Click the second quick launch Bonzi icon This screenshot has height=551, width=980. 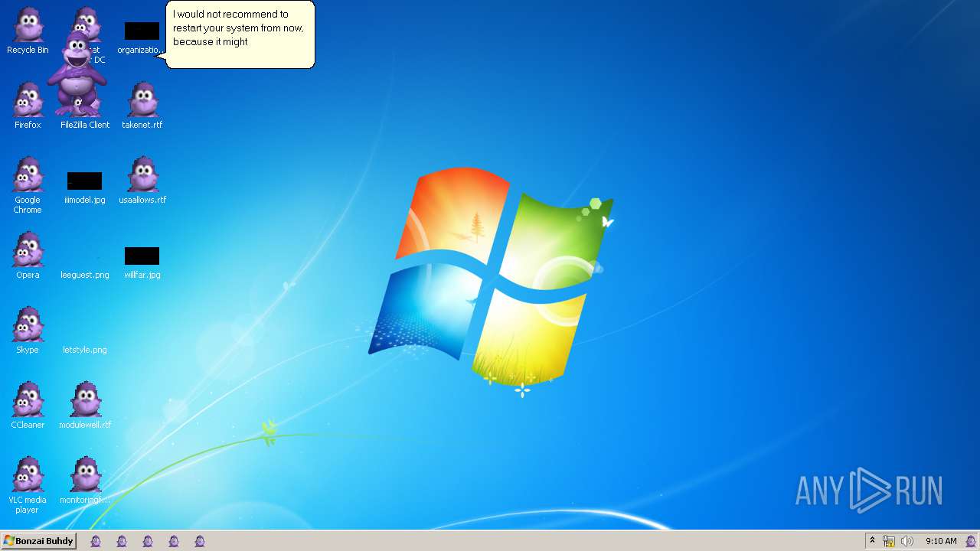click(x=122, y=541)
